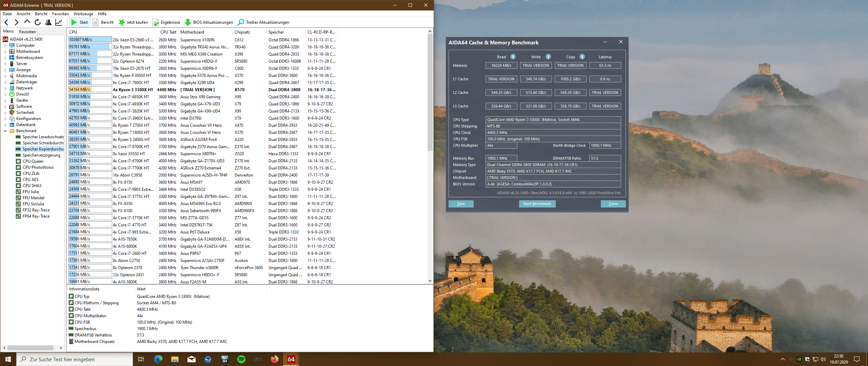Click the Read info icon
Image resolution: width=868 pixels, height=366 pixels.
click(513, 57)
